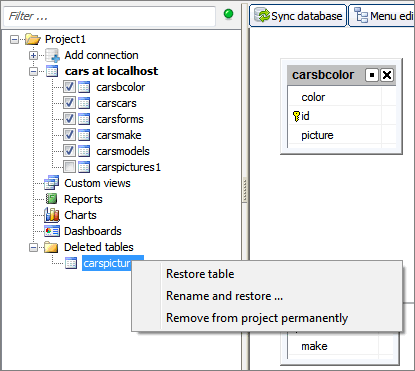
Task: Click the Custom views icon
Action: [52, 183]
